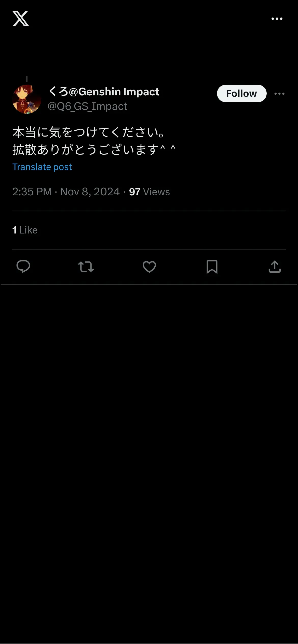This screenshot has width=298, height=644.
Task: Click the text line 本当に気をつけてください。
Action: click(89, 133)
